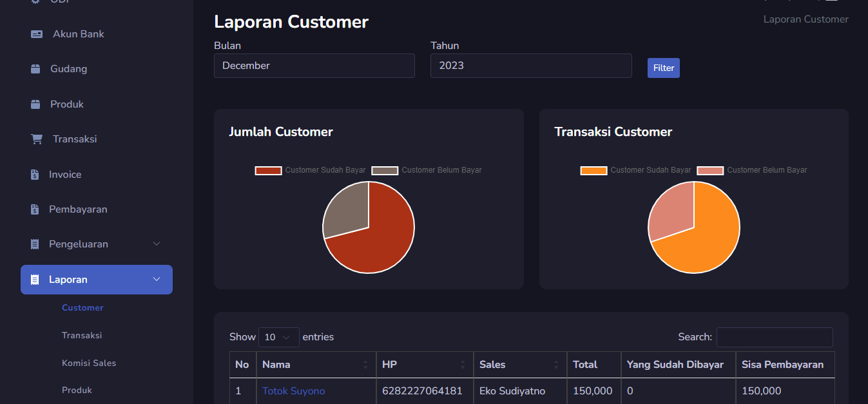Open the show entries count dropdown
Viewport: 868px width, 404px height.
[278, 337]
